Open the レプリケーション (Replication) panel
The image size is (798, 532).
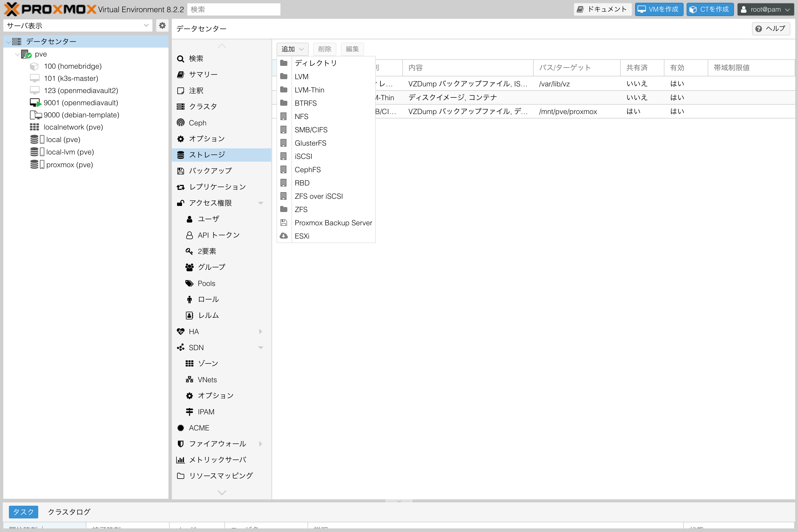point(217,187)
